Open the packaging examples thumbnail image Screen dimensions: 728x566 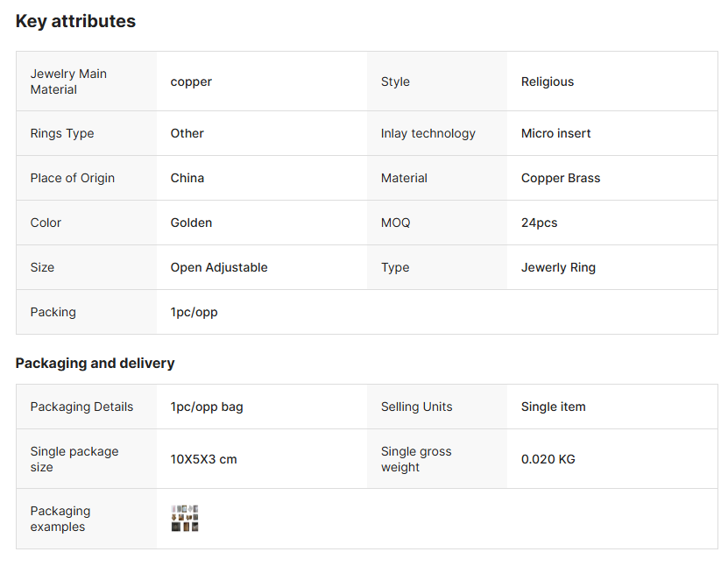coord(185,519)
